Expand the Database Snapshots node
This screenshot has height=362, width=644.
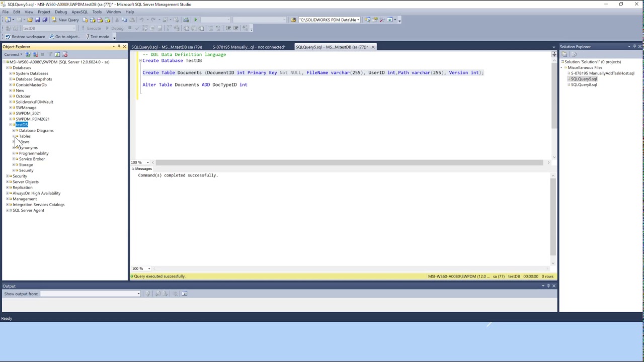11,79
